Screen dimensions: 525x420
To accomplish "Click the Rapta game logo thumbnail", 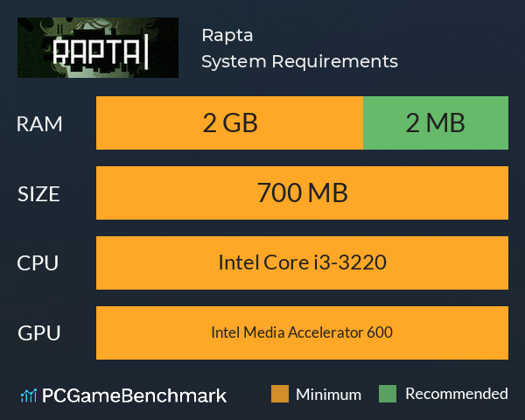I will (98, 47).
